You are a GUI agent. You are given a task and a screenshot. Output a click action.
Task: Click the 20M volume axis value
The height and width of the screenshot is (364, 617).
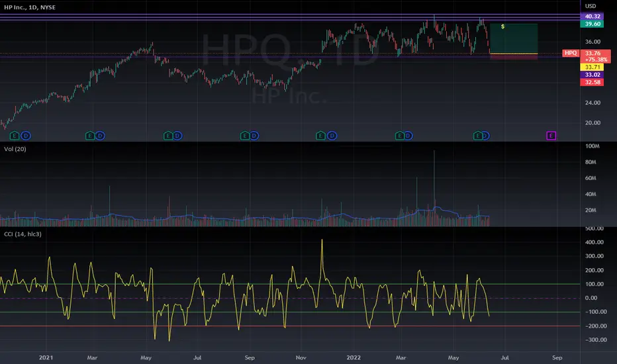point(591,210)
